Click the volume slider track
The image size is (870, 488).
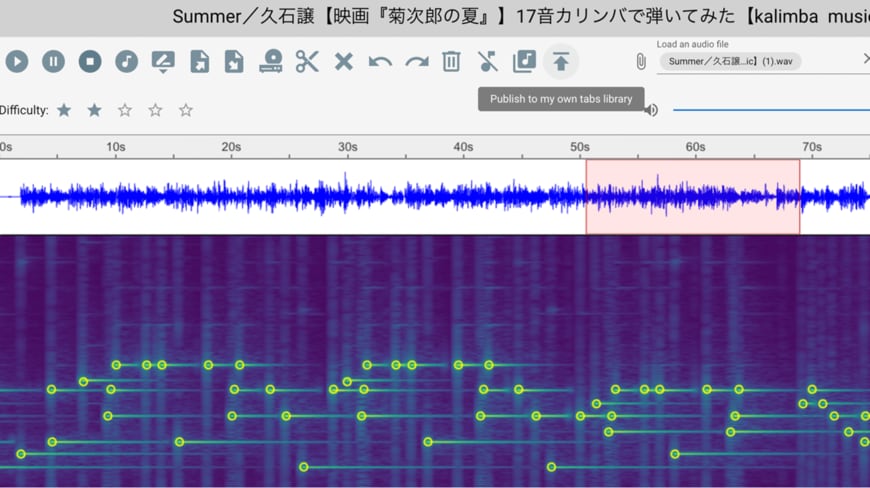click(x=770, y=110)
